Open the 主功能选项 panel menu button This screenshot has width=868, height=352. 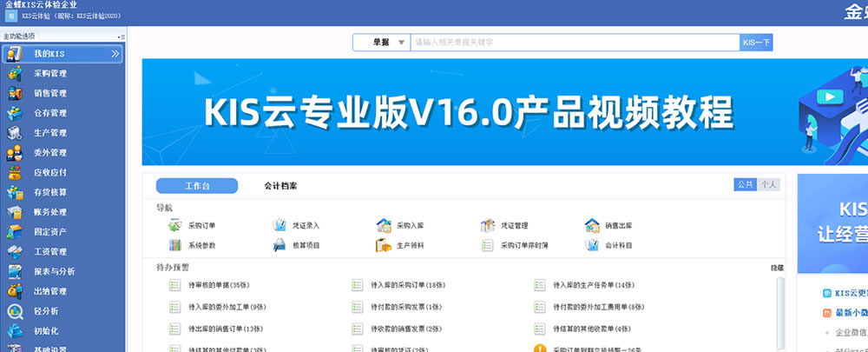pyautogui.click(x=122, y=36)
